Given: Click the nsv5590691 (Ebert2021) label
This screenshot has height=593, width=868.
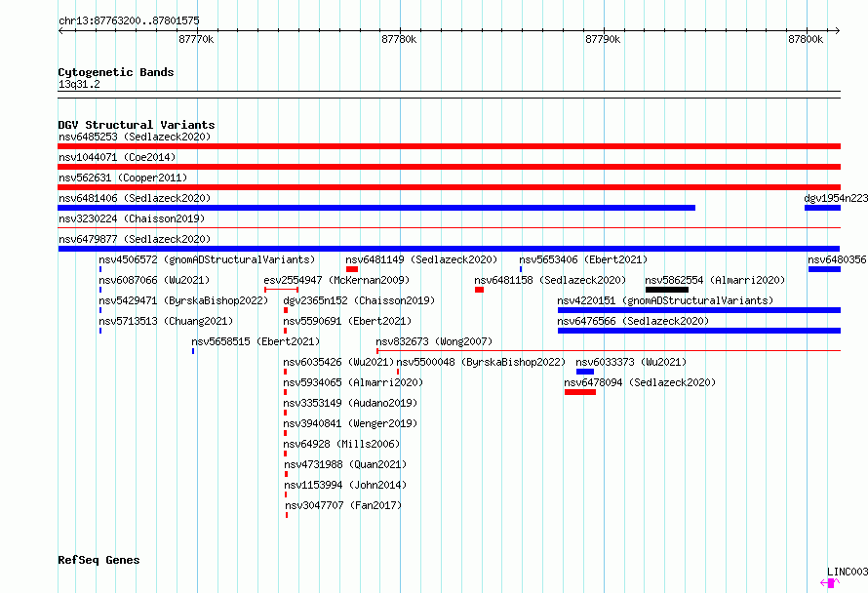Looking at the screenshot, I should (x=347, y=321).
